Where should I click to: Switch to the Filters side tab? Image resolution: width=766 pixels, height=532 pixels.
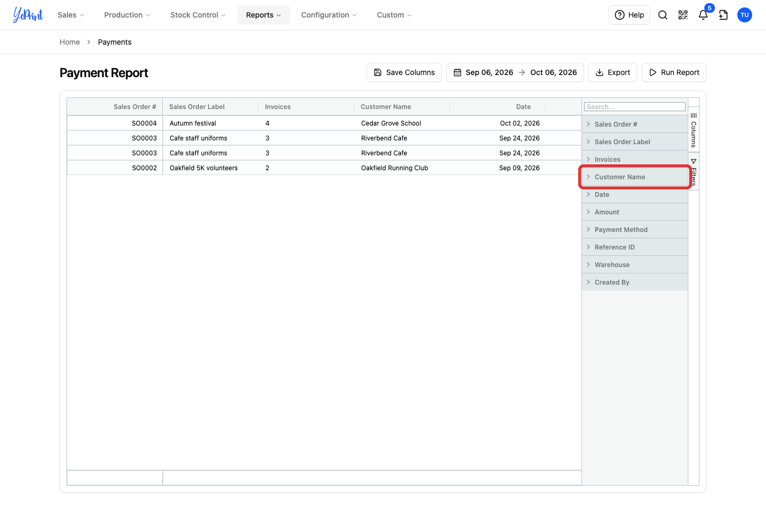pyautogui.click(x=694, y=171)
